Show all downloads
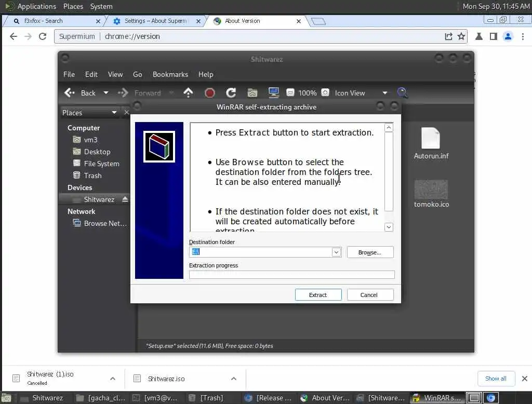This screenshot has height=404, width=532. [496, 379]
